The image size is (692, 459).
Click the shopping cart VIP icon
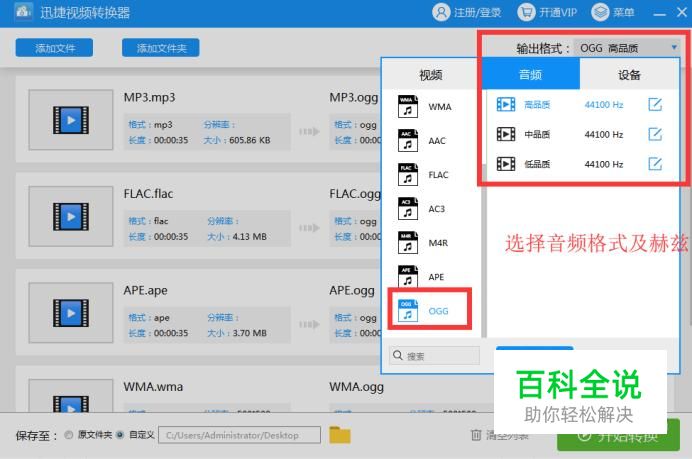tap(526, 12)
